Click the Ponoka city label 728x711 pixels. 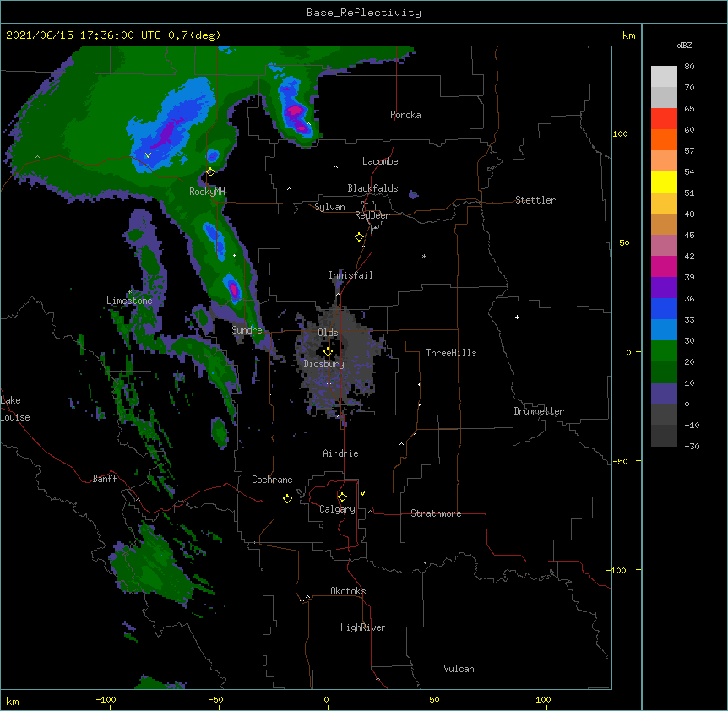pos(405,115)
